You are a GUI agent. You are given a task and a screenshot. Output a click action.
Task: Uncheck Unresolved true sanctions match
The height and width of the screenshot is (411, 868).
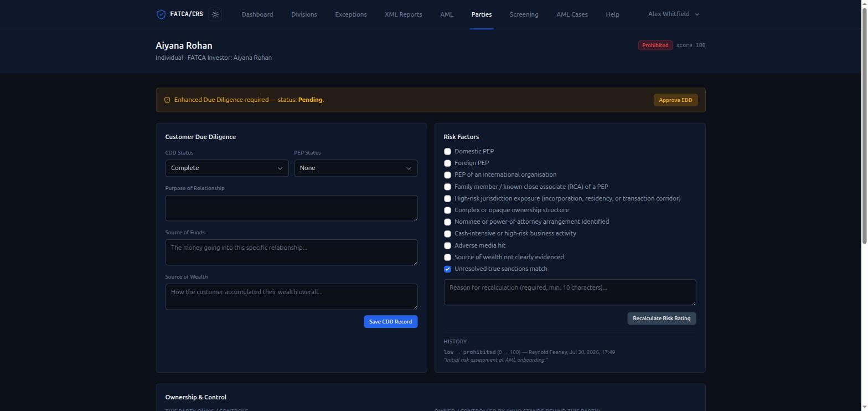(447, 269)
